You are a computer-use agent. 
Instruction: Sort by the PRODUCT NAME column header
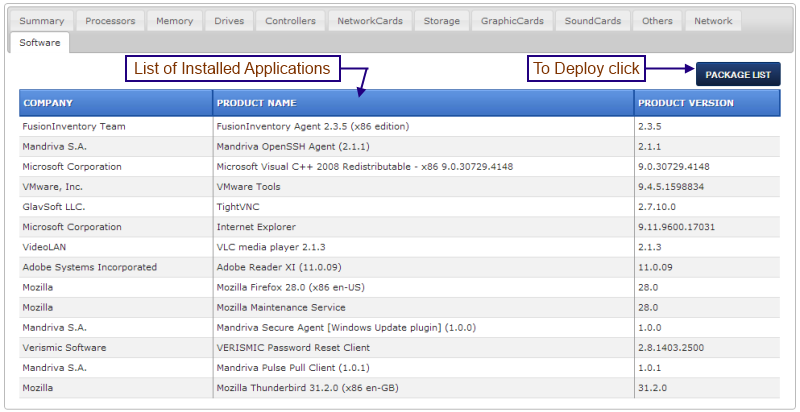423,103
